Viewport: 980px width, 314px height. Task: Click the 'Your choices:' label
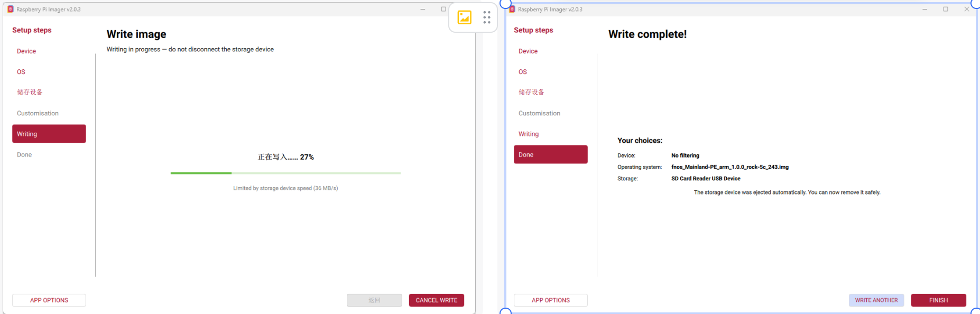(640, 141)
